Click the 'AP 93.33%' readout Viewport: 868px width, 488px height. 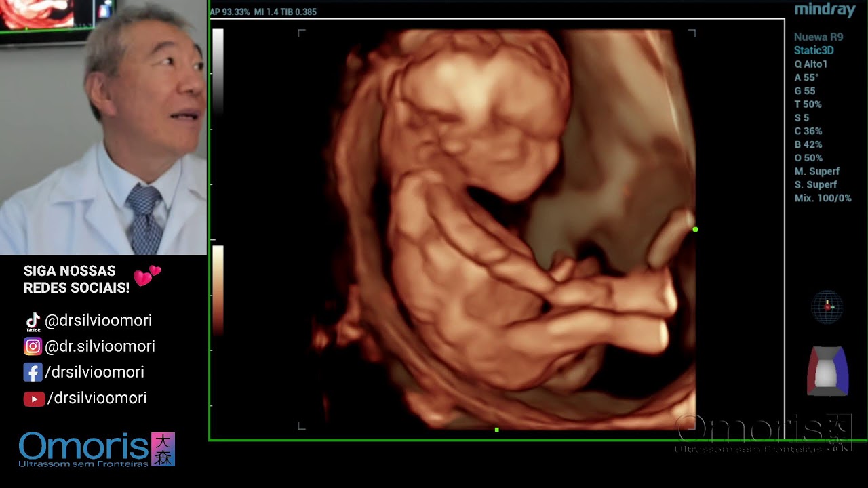pos(229,12)
